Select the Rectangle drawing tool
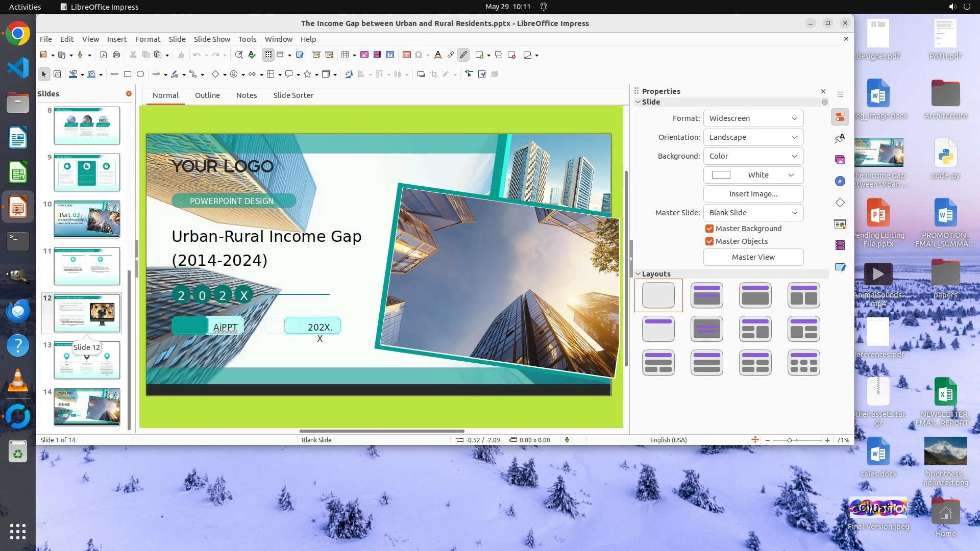This screenshot has height=551, width=980. [128, 74]
